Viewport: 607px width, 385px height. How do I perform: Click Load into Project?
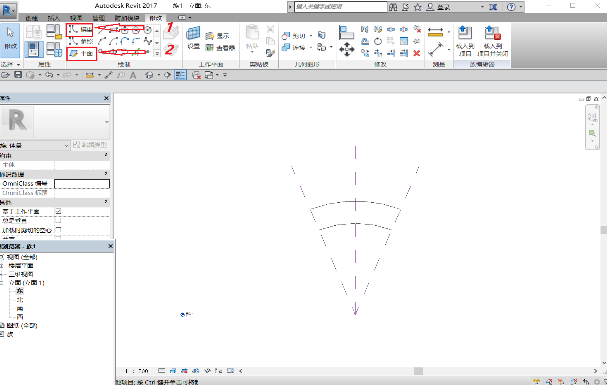(465, 41)
